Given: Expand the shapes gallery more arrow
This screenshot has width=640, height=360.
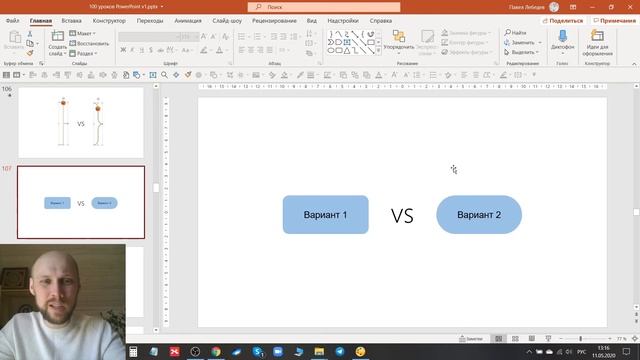Looking at the screenshot, I should 378,51.
